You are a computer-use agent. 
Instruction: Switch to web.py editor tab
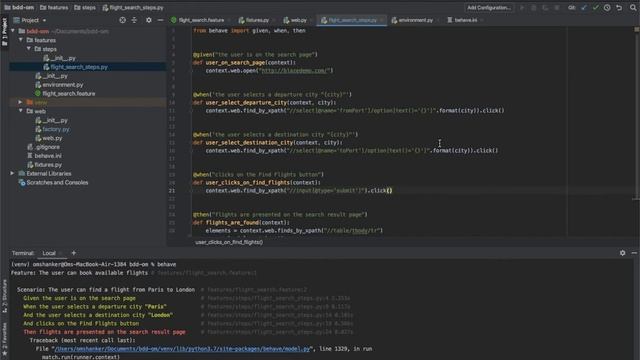click(297, 20)
